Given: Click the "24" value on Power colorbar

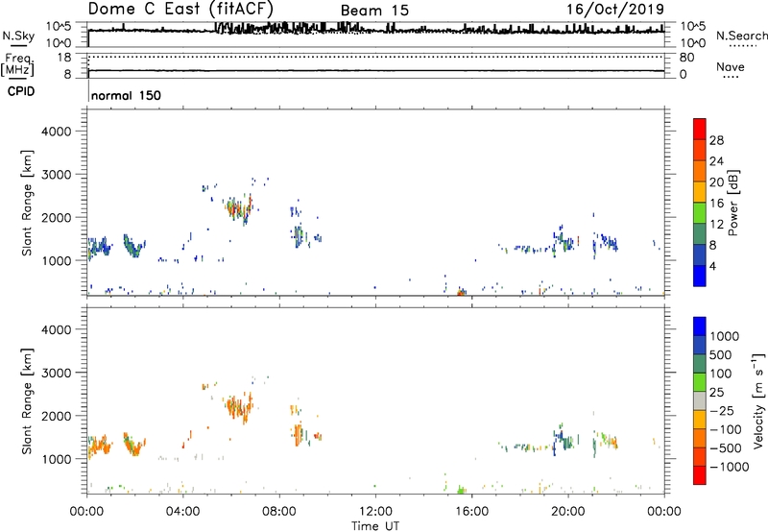Looking at the screenshot, I should coord(716,161).
